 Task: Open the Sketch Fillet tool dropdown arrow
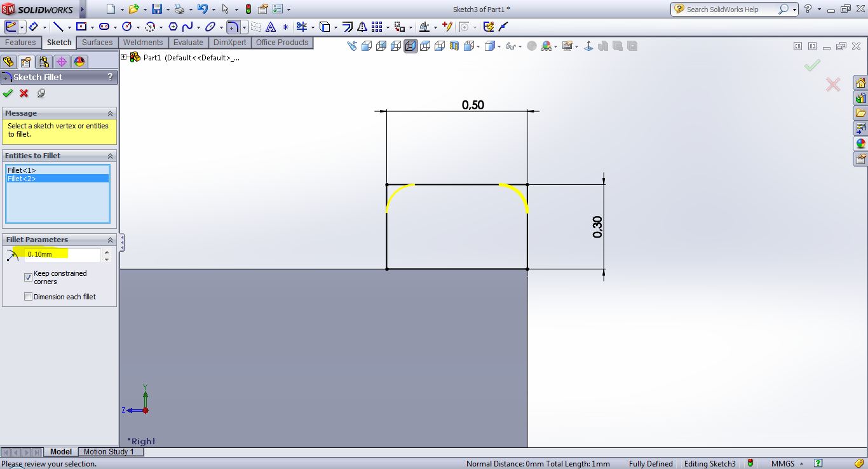(244, 27)
